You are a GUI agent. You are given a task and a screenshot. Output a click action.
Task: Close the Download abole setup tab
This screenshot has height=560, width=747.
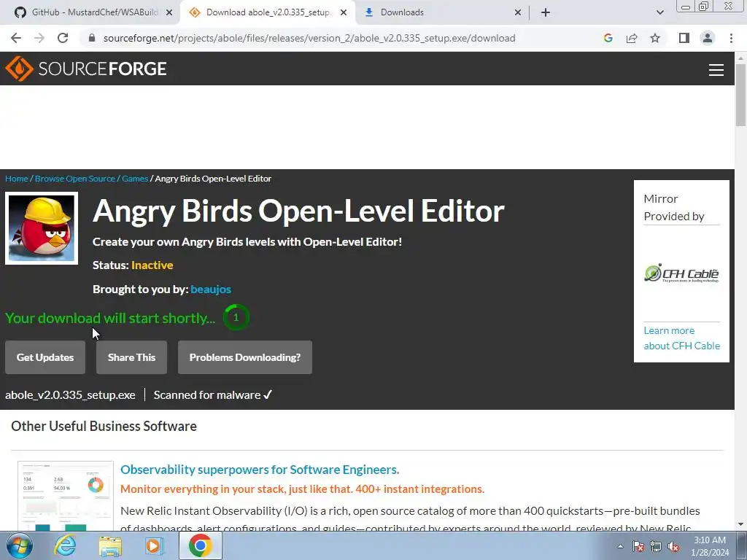tap(344, 13)
